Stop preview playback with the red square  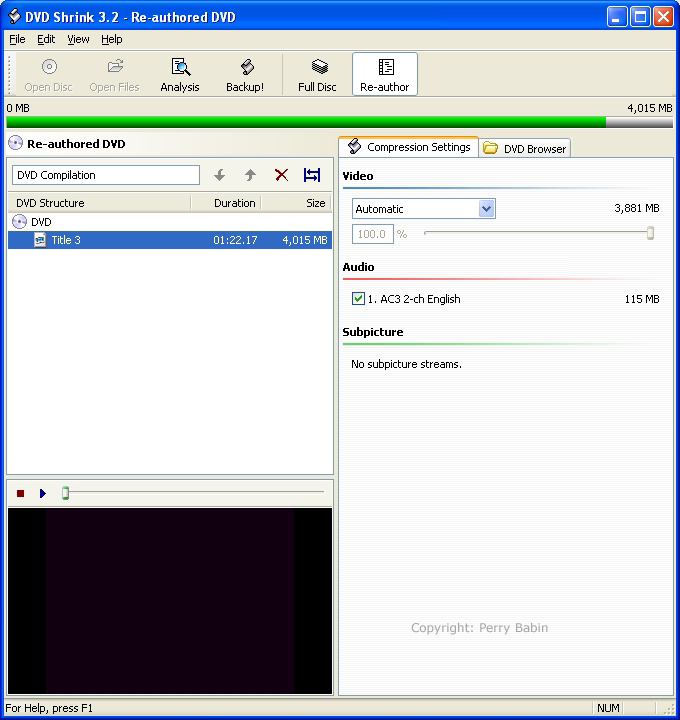tap(20, 493)
